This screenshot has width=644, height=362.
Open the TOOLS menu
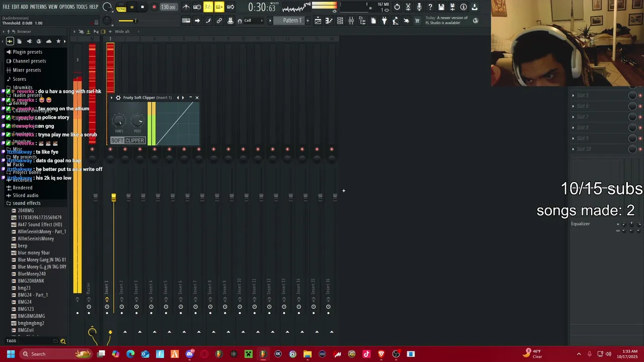click(82, 7)
